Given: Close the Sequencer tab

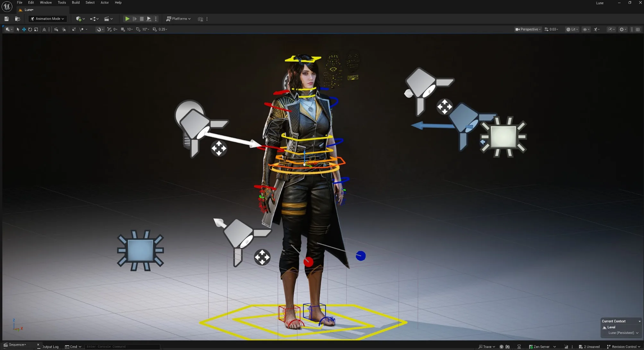Looking at the screenshot, I should click(x=38, y=345).
